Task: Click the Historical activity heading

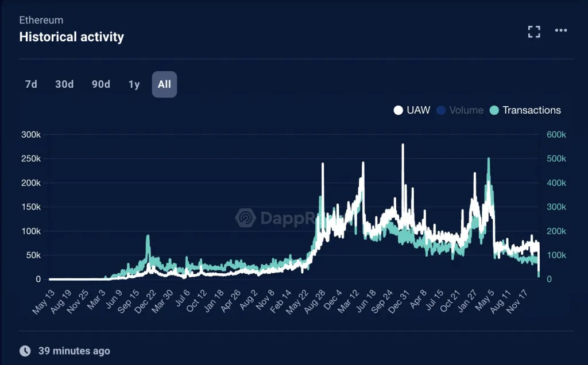Action: (72, 37)
